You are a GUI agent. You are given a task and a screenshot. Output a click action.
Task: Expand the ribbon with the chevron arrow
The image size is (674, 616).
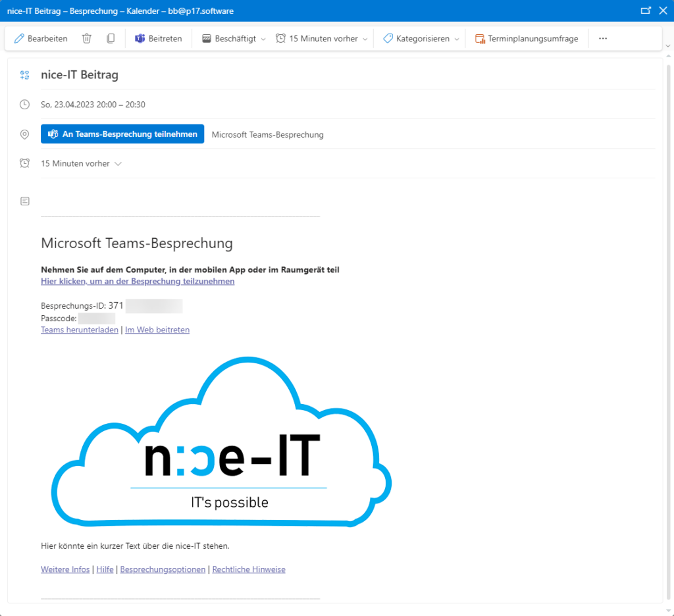pyautogui.click(x=667, y=45)
